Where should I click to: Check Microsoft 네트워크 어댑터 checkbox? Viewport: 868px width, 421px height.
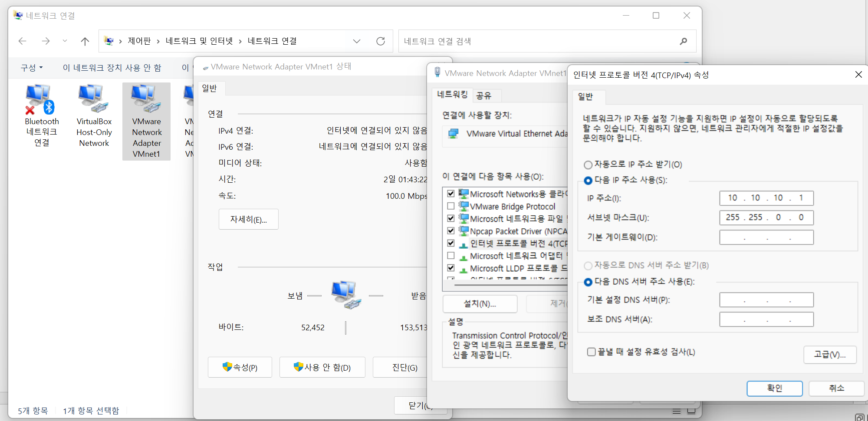[x=451, y=256]
